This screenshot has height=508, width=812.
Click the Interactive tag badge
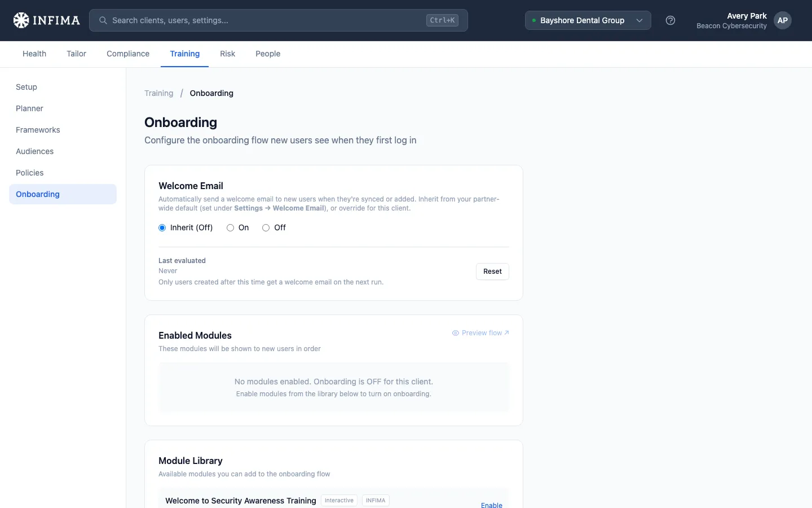pos(339,501)
